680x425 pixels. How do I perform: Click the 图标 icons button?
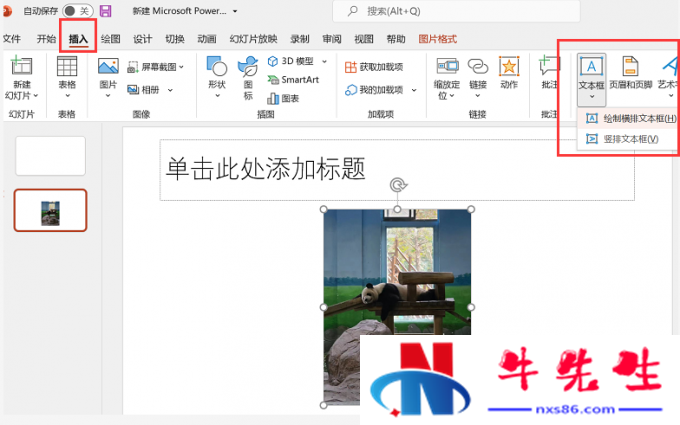pos(248,78)
